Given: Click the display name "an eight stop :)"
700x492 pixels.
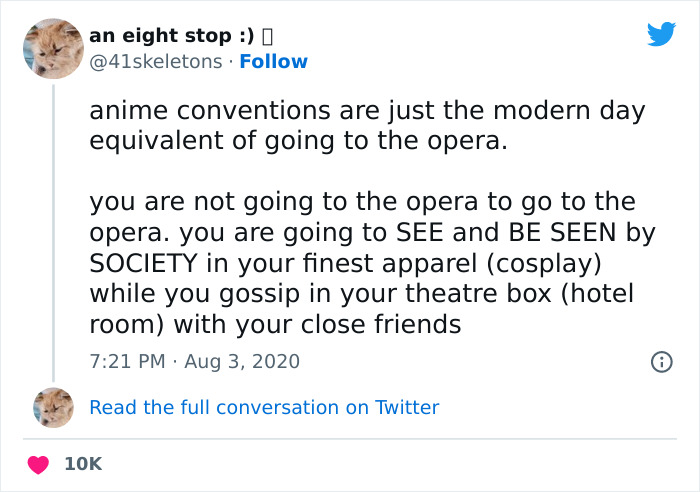Looking at the screenshot, I should tap(171, 36).
